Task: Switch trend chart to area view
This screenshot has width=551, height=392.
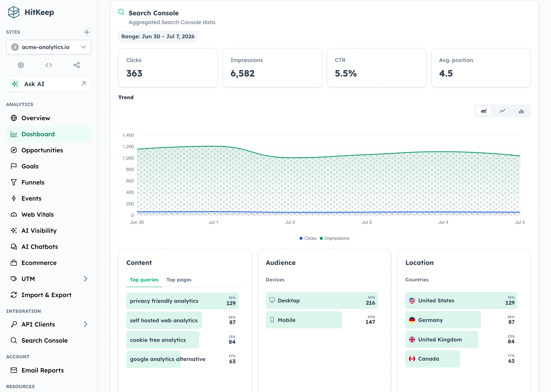Action: (x=484, y=111)
